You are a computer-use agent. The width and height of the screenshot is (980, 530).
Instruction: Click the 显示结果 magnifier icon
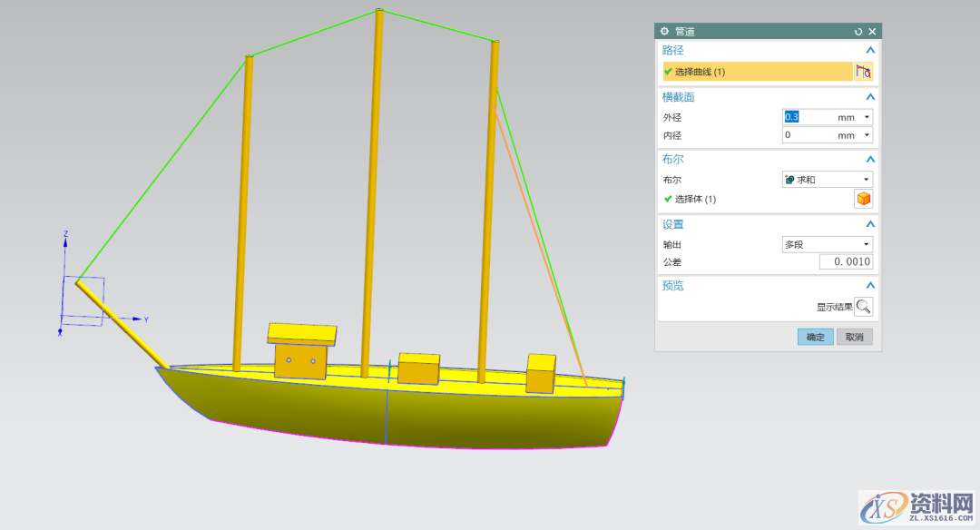[x=863, y=307]
